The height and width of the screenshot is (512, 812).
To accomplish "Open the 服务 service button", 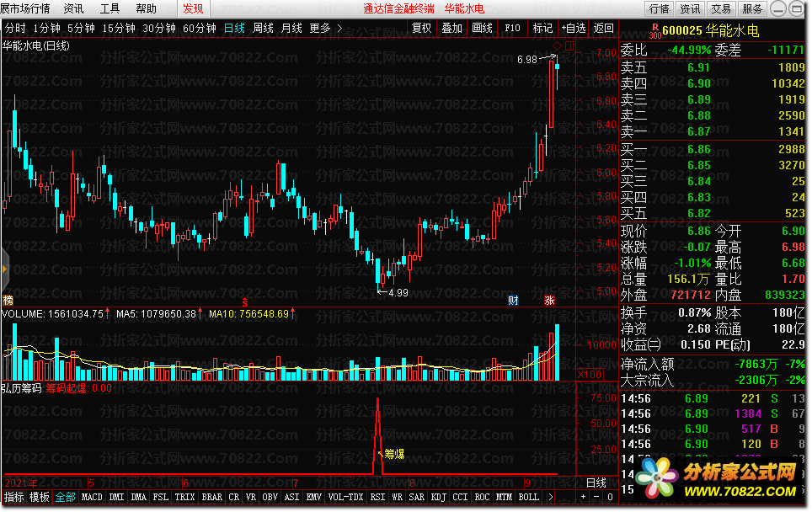I will click(x=752, y=8).
